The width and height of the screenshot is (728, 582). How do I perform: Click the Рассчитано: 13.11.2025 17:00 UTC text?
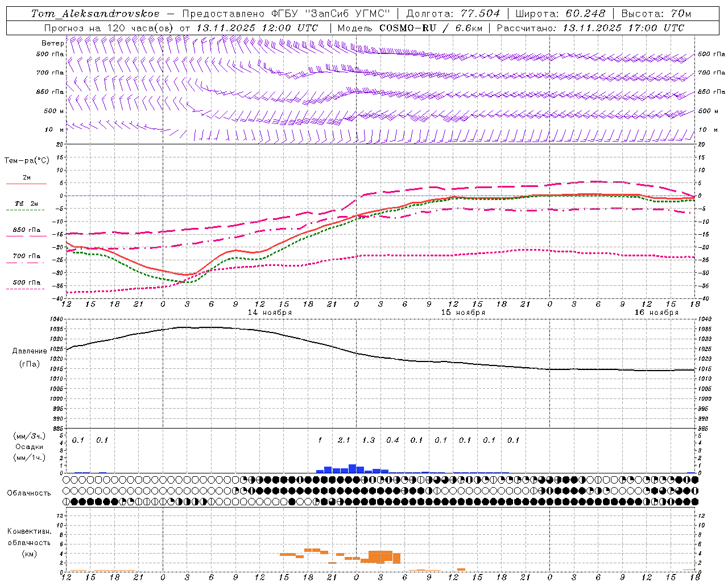[x=590, y=28]
